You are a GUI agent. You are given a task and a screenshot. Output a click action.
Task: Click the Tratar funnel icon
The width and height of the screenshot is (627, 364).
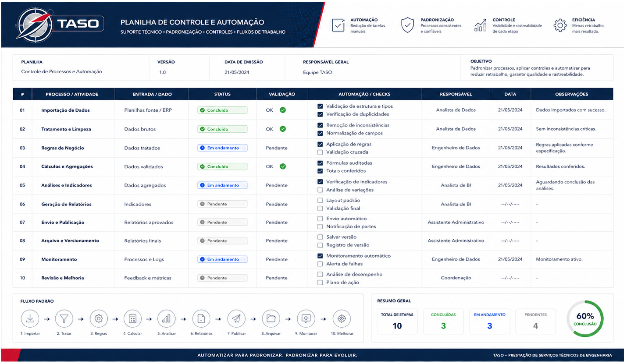pos(64,319)
